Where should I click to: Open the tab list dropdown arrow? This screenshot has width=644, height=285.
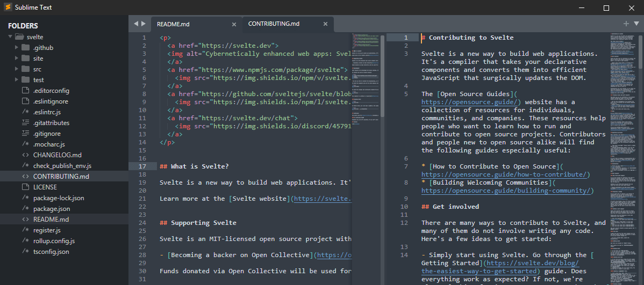click(x=636, y=24)
